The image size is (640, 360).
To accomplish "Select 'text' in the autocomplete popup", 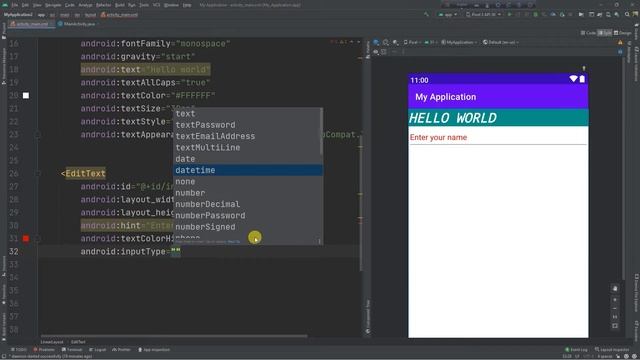I will 248,113.
